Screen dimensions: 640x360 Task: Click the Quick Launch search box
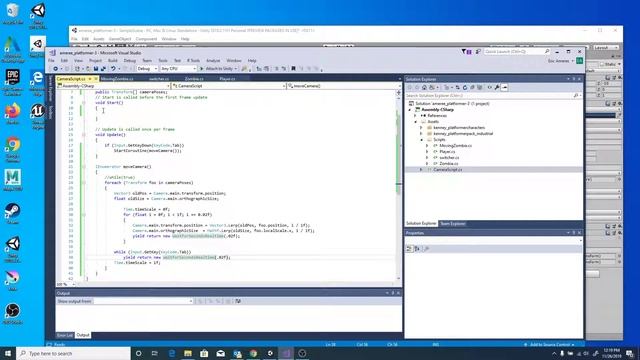517,52
